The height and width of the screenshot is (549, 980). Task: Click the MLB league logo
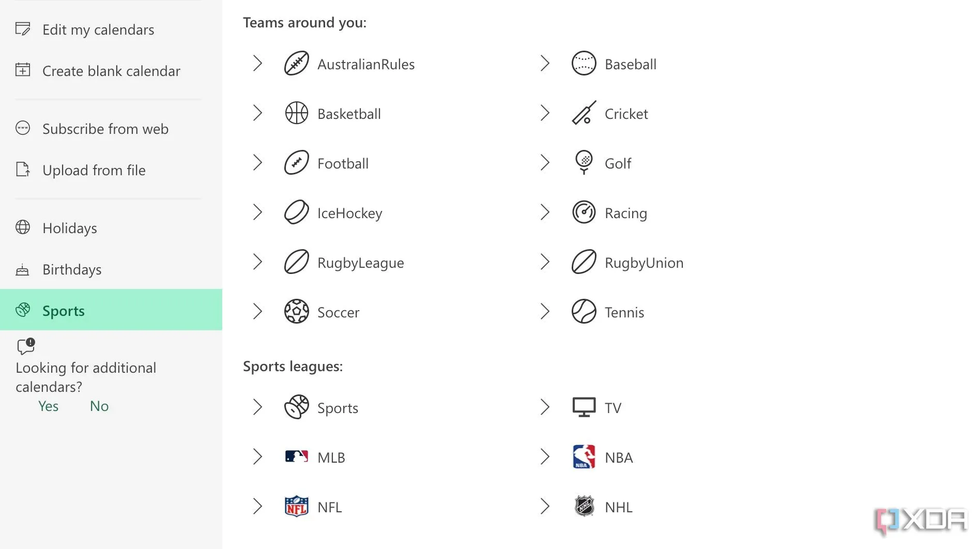click(297, 457)
